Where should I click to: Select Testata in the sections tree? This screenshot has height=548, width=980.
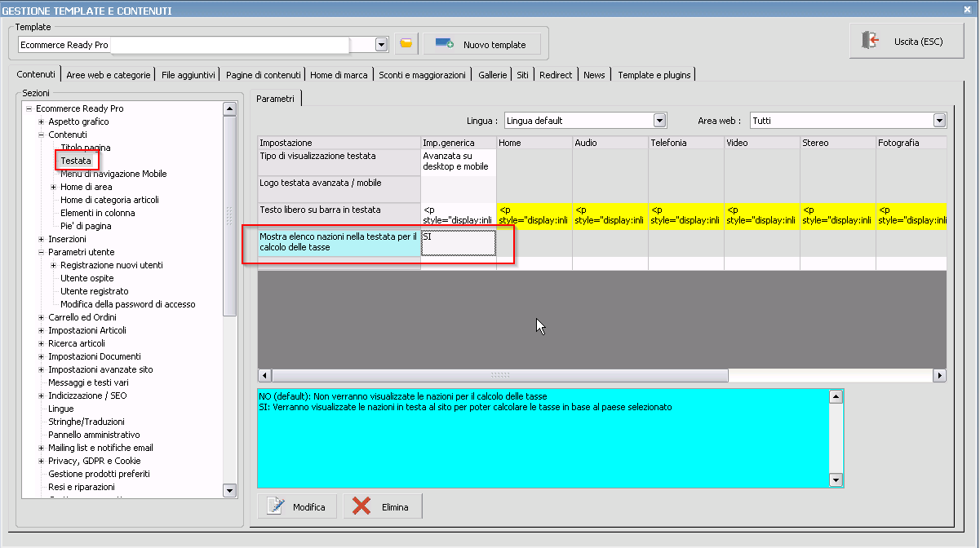point(76,161)
